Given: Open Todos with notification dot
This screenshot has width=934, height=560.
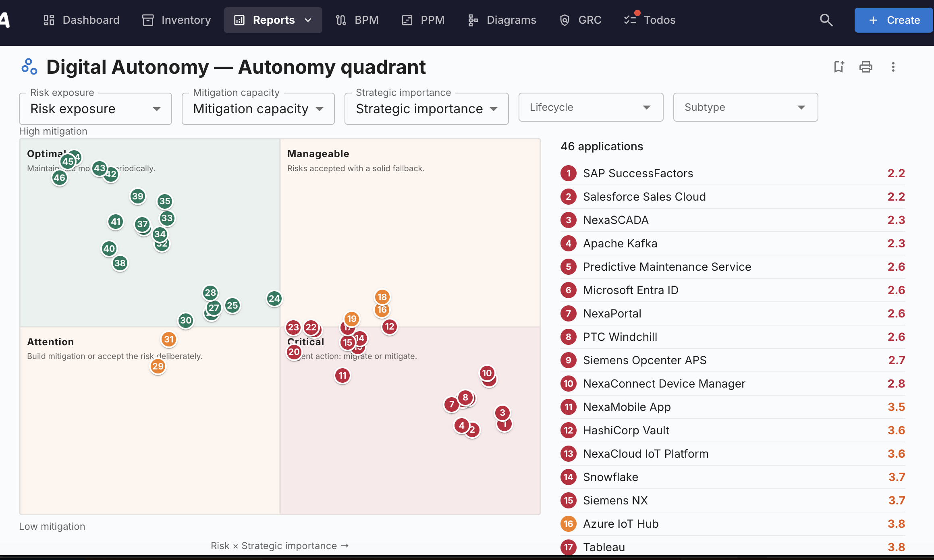Looking at the screenshot, I should [650, 20].
